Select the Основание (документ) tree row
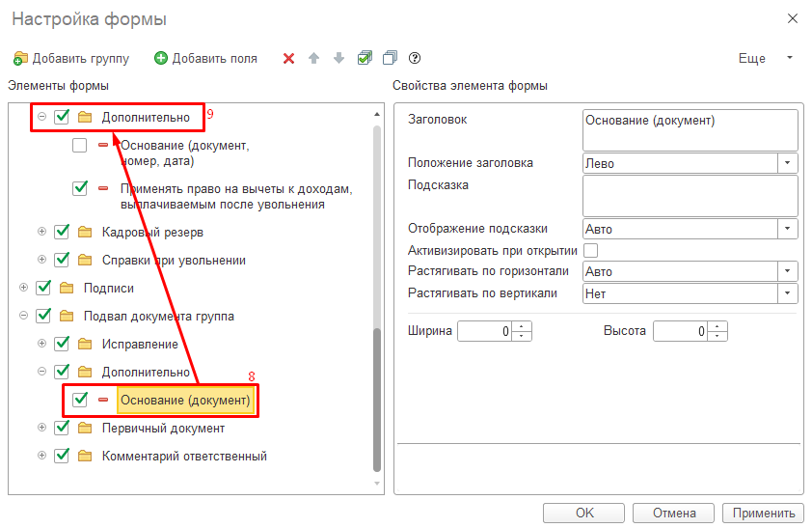This screenshot has width=812, height=528. 185,400
